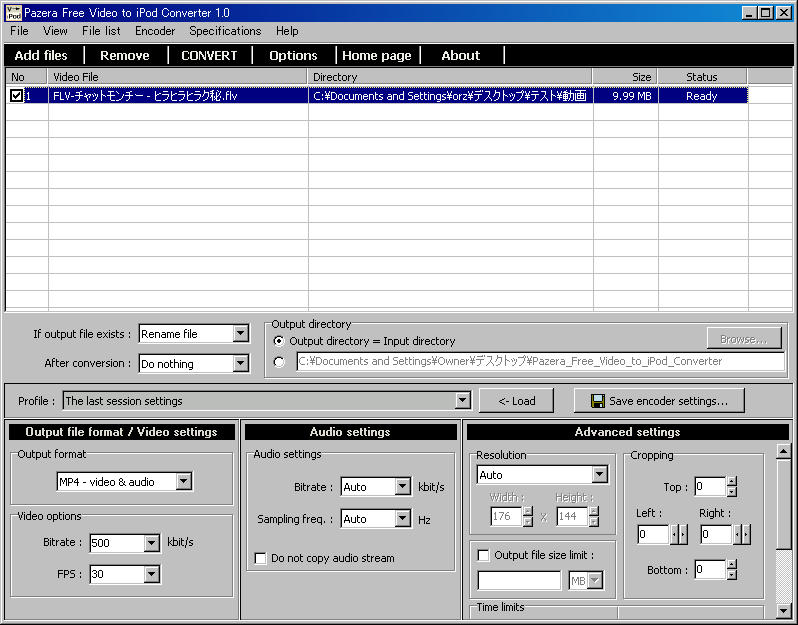Viewport: 798px width, 625px height.
Task: Sort by the Status column header
Action: (702, 77)
